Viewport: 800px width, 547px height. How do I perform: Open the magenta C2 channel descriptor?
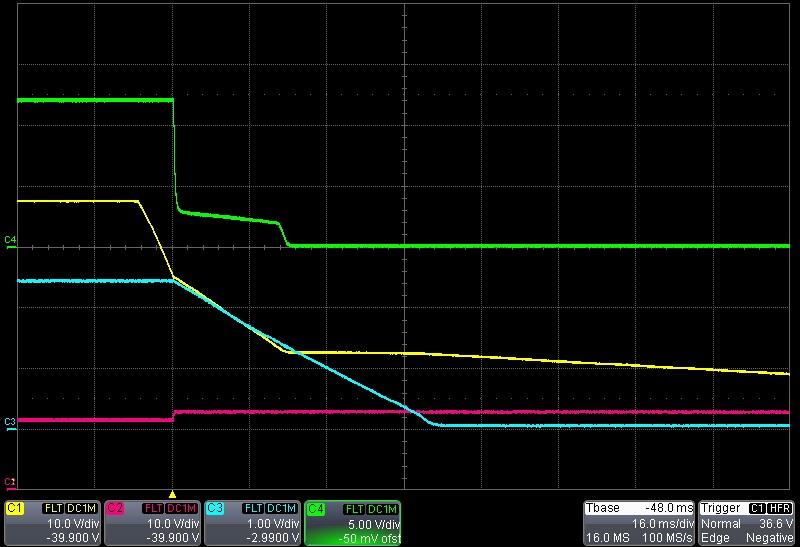point(152,522)
